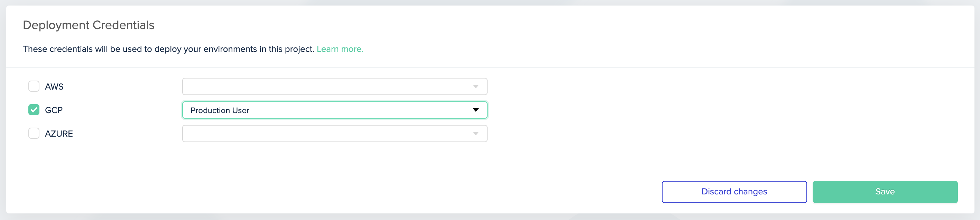Click the empty AWS checkbox square icon

coord(34,86)
